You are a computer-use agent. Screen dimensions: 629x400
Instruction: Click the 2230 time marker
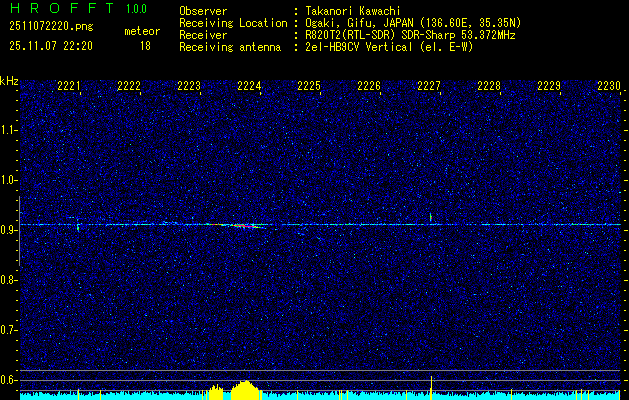coord(609,85)
